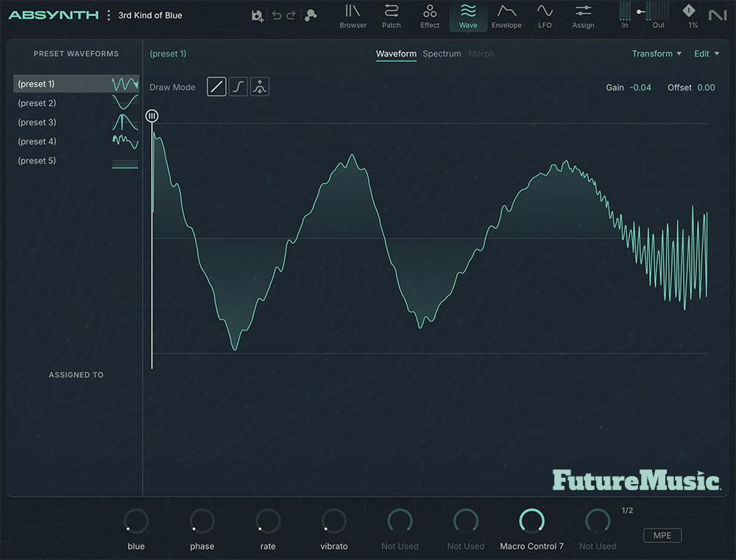Click the first Not Used knob
This screenshot has width=736, height=560.
[x=400, y=521]
